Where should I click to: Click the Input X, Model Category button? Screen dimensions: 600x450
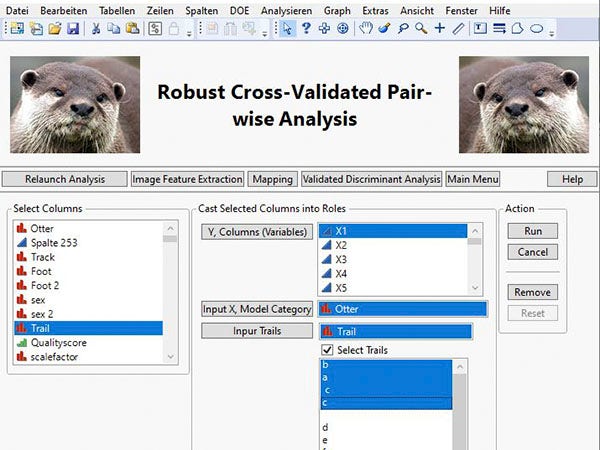[x=257, y=309]
